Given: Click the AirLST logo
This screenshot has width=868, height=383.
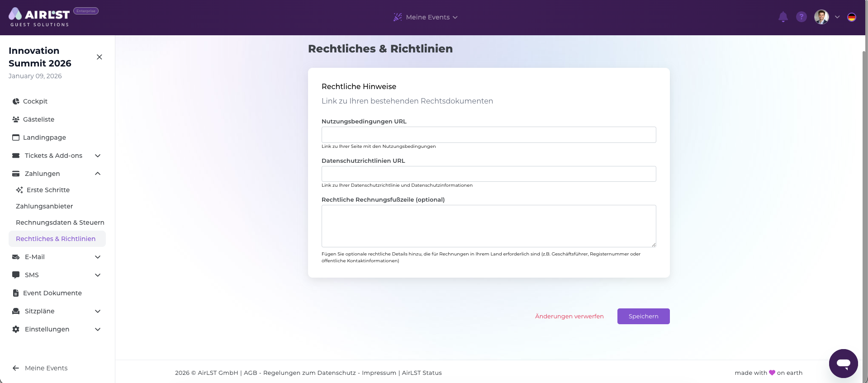Looking at the screenshot, I should coord(40,17).
